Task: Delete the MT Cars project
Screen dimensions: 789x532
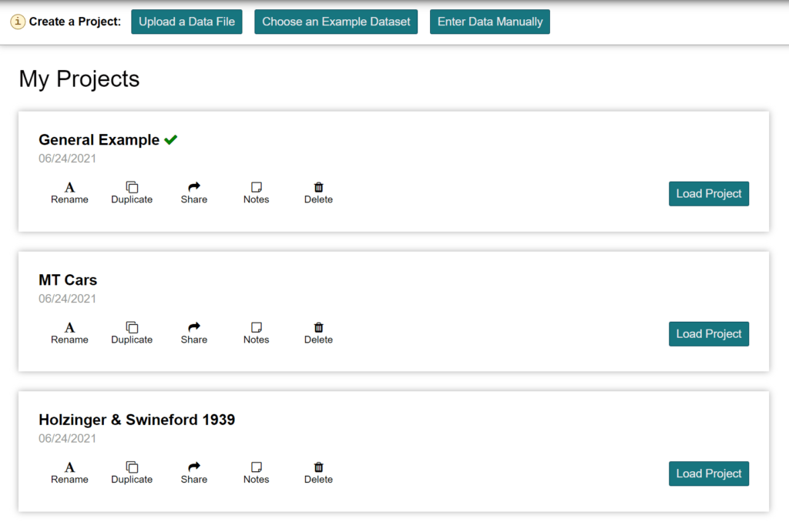Action: point(318,333)
